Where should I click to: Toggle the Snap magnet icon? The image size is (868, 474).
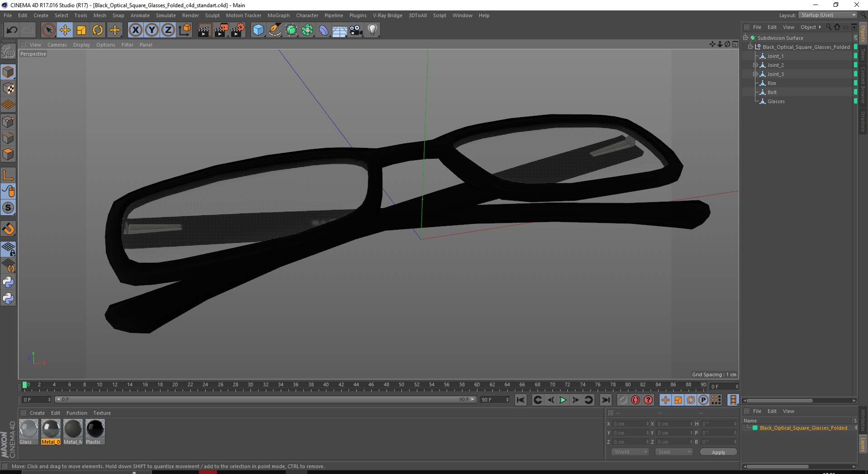(x=8, y=229)
